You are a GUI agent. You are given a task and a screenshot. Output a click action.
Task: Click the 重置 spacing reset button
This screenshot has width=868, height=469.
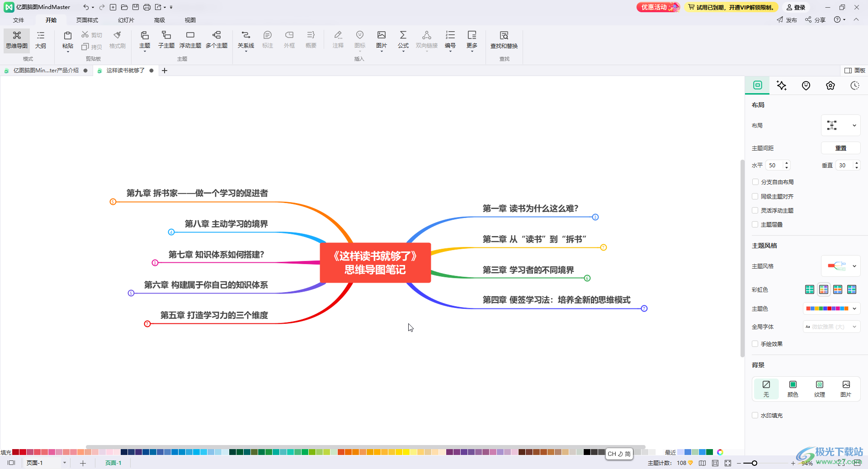(x=841, y=148)
